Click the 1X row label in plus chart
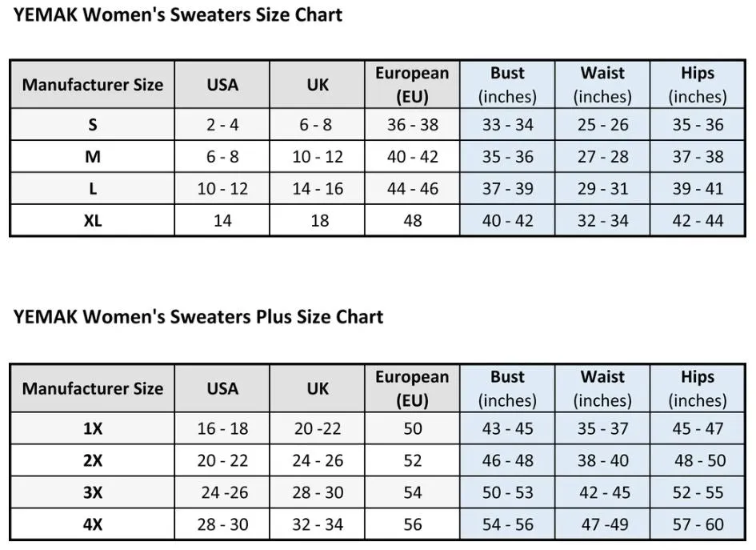The image size is (756, 550). tap(93, 428)
